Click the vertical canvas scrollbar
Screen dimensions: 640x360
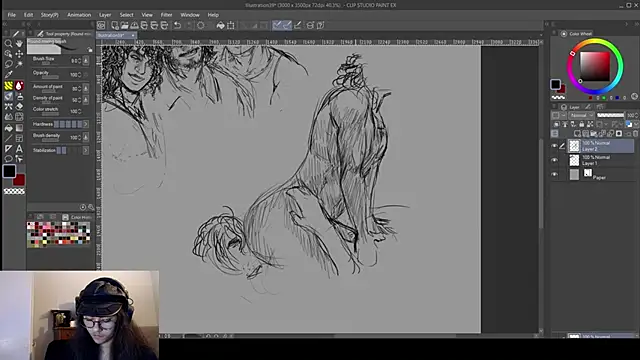541,184
